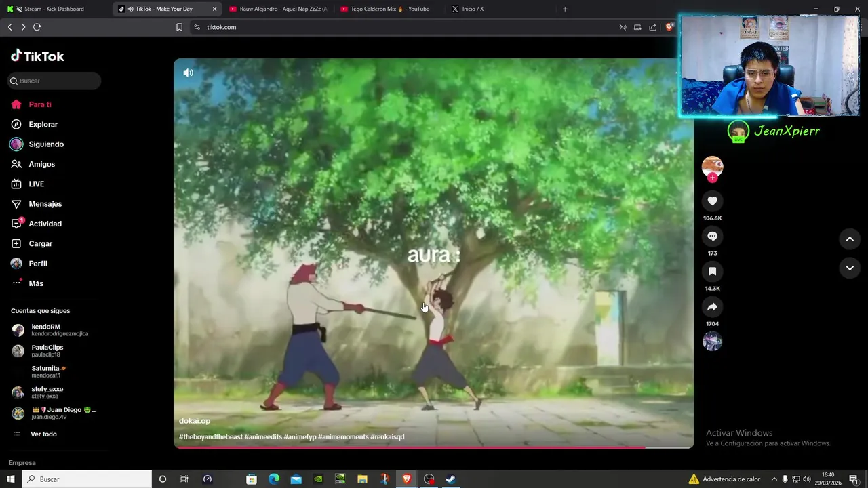Viewport: 868px width, 488px height.
Task: Focus the Buscar search field in TikTok
Action: pos(54,81)
